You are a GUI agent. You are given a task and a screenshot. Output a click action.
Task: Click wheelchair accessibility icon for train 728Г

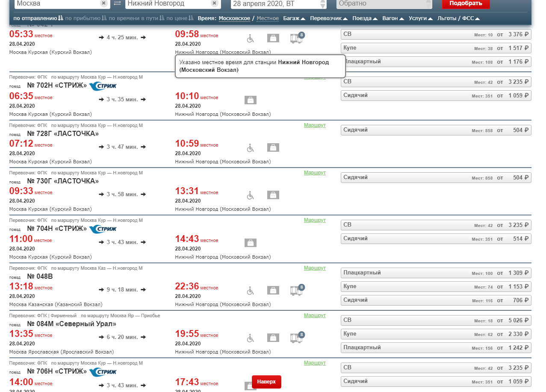click(x=251, y=148)
